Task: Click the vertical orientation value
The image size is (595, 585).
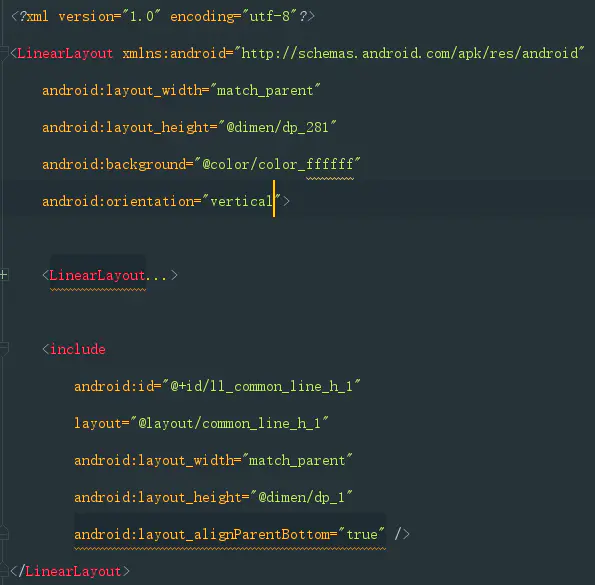Action: coord(241,201)
